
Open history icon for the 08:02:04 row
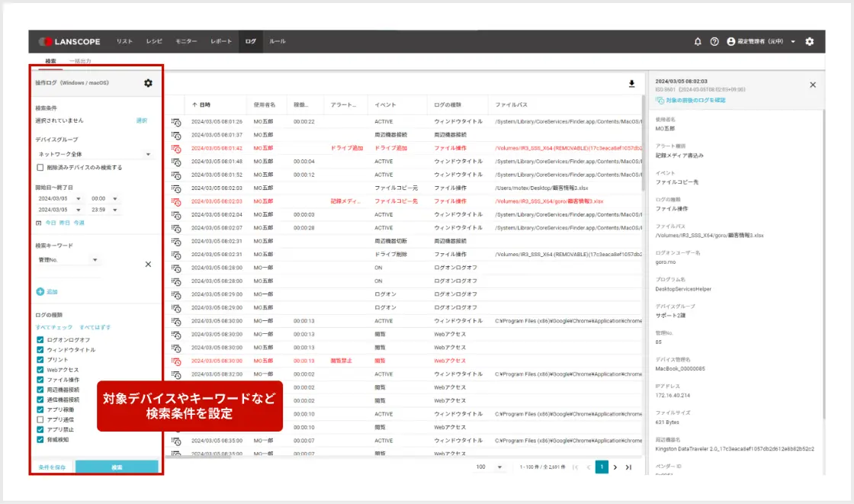(x=176, y=215)
